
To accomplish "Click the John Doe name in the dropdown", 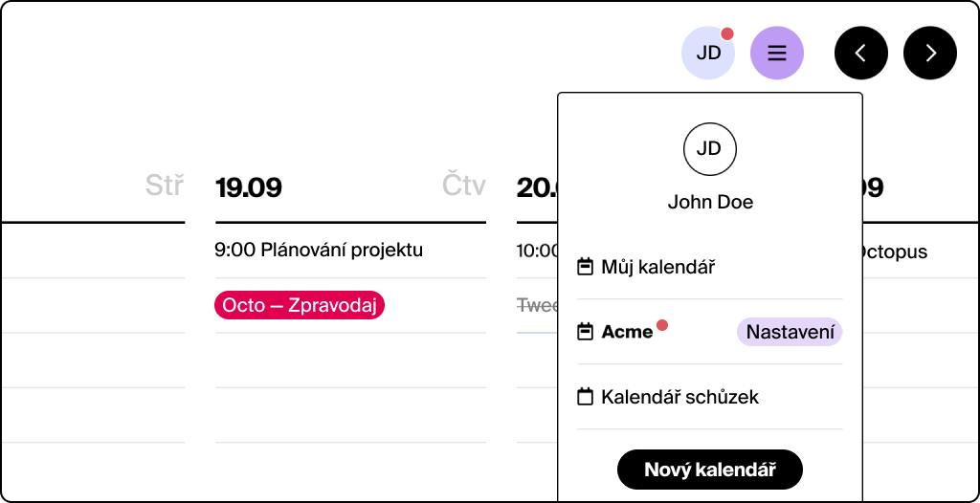I will pos(710,203).
